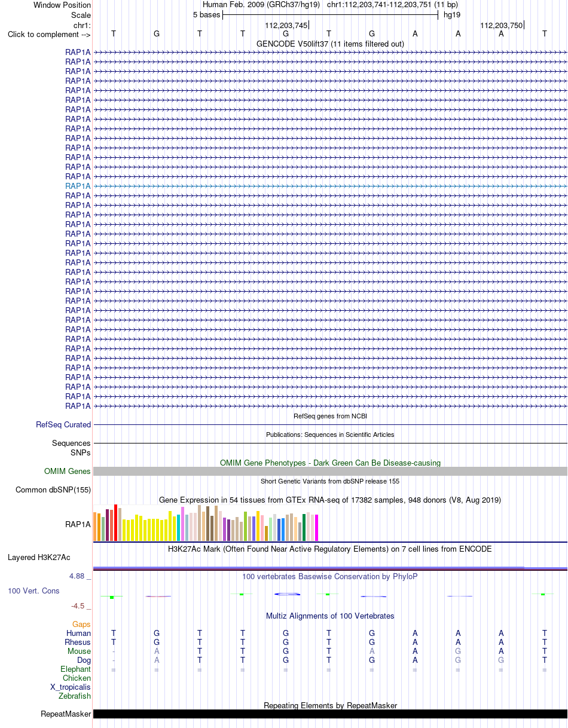
Task: Open the OMIM Gene Phenotypes track title
Action: [330, 463]
